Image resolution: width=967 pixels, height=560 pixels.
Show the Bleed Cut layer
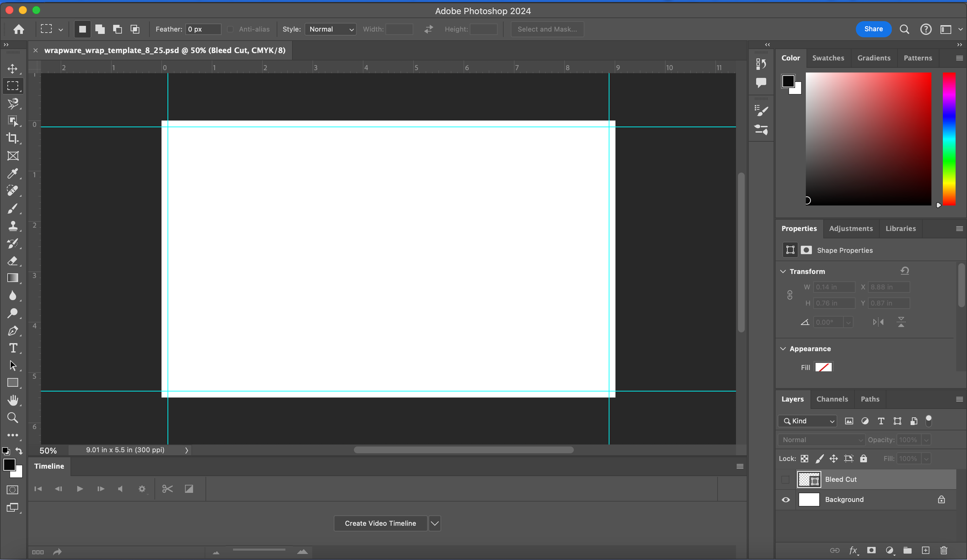point(785,479)
